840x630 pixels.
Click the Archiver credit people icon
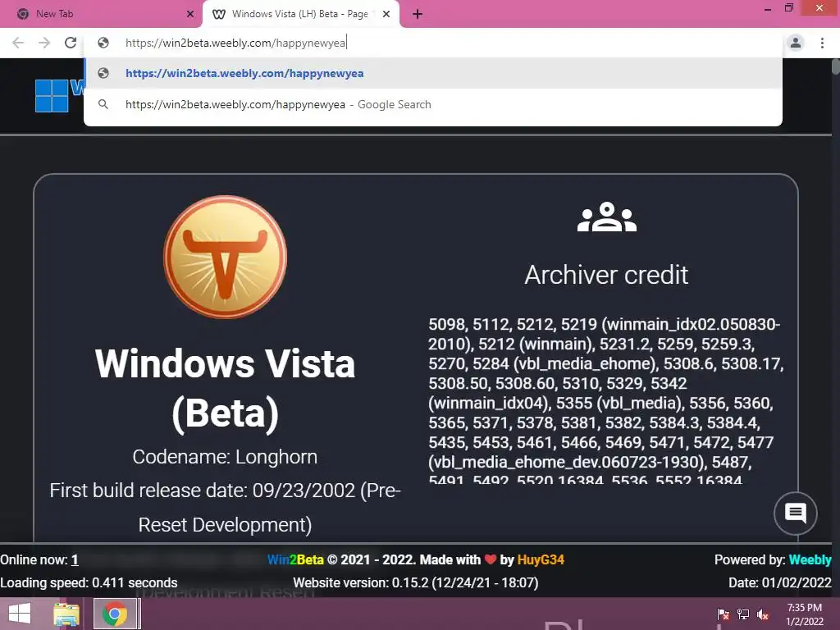pos(606,217)
